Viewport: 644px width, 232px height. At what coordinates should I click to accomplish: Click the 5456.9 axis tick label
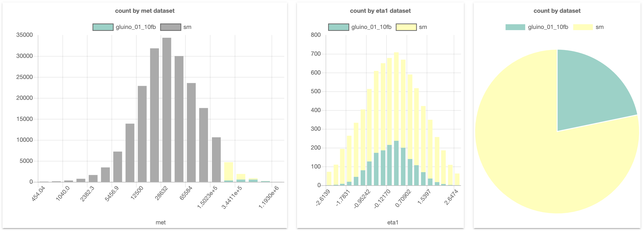(x=112, y=193)
